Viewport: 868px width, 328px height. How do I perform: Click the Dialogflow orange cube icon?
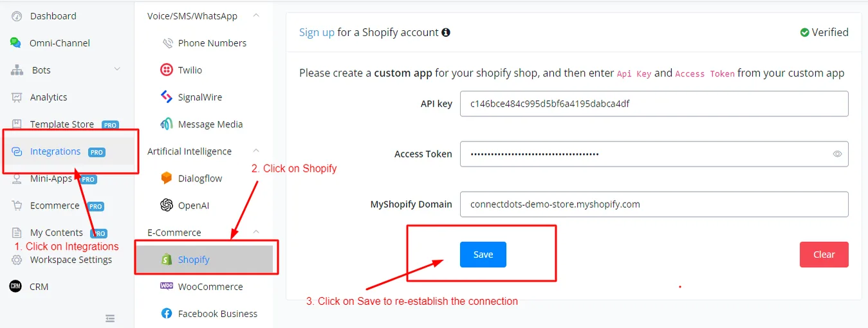click(x=167, y=178)
